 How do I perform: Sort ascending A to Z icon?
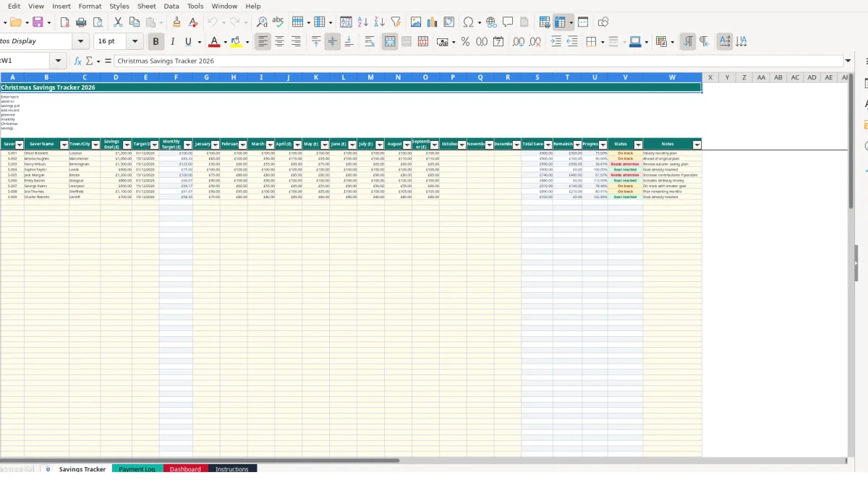tap(363, 22)
